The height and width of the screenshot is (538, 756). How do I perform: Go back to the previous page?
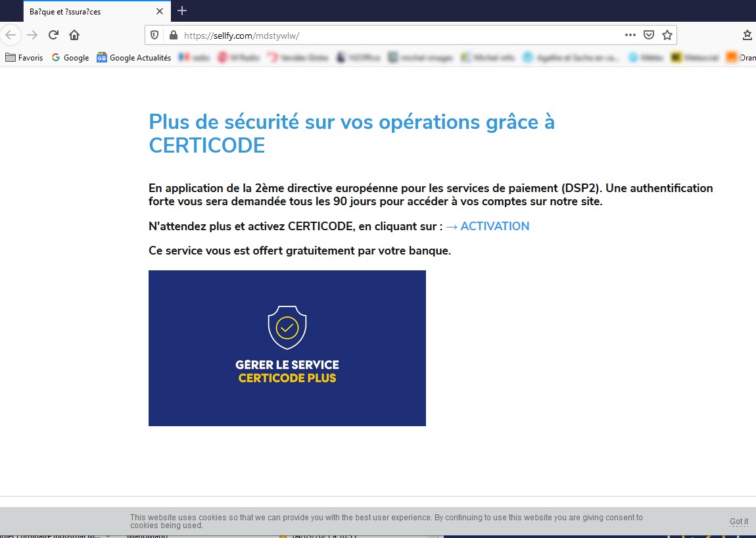tap(11, 36)
